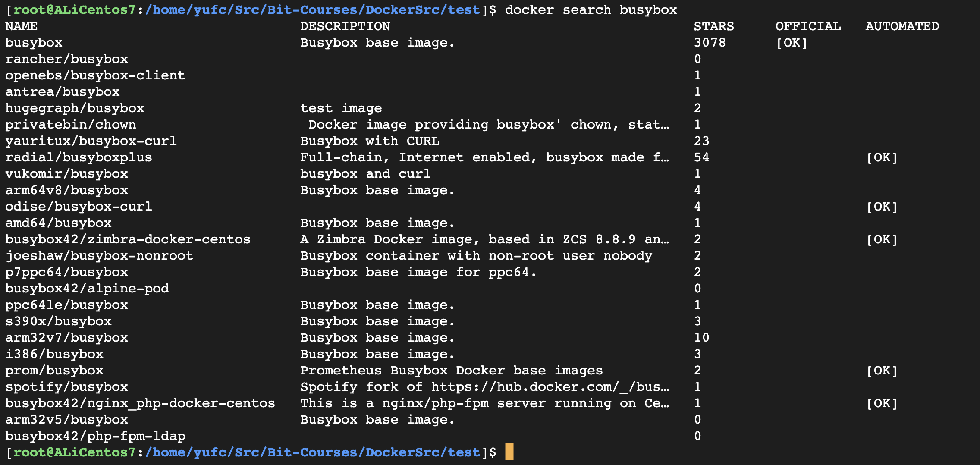Click the NAME column header

coord(21,26)
